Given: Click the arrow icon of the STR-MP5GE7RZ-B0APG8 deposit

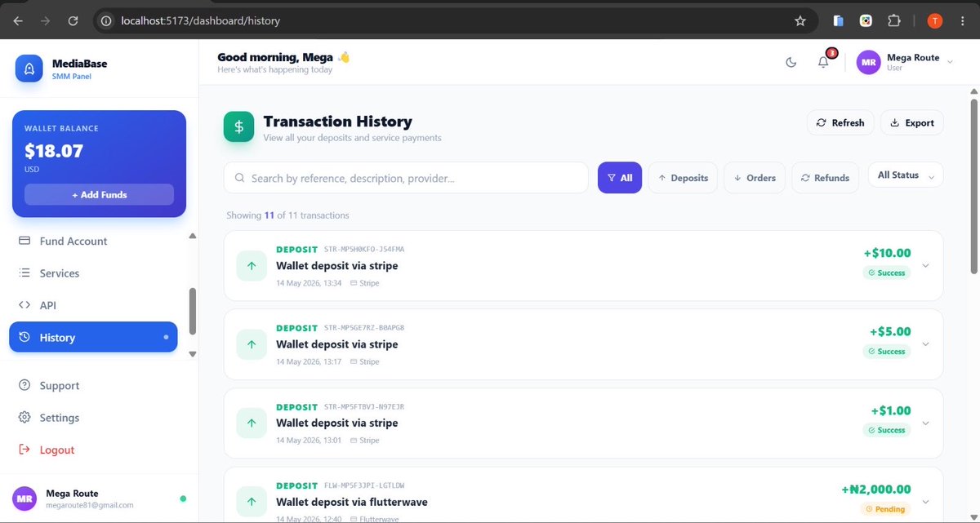Looking at the screenshot, I should [252, 343].
